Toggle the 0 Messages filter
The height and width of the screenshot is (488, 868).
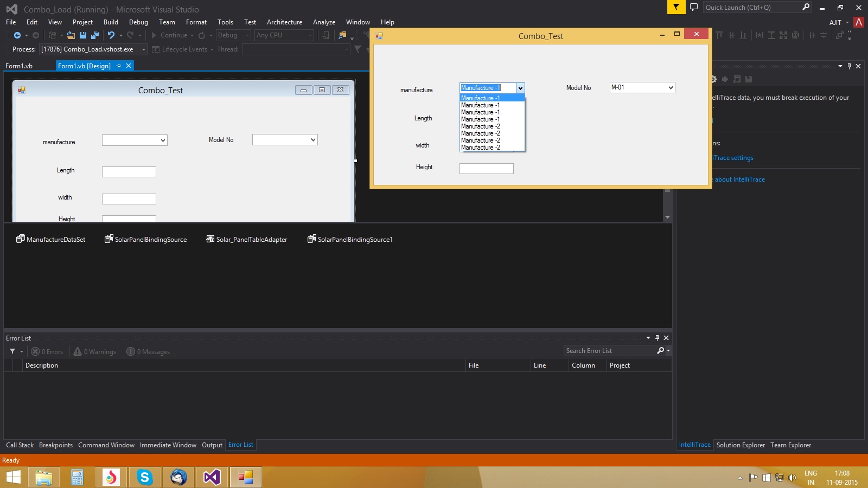point(148,351)
